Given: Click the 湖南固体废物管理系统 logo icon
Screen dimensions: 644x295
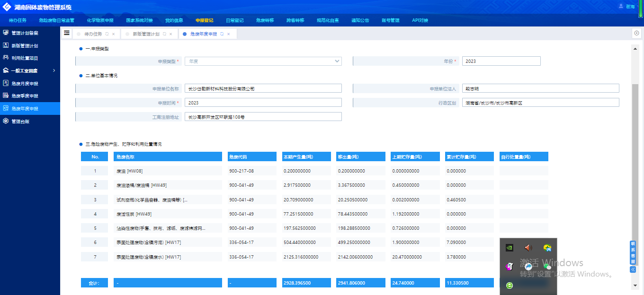Looking at the screenshot, I should pos(7,7).
